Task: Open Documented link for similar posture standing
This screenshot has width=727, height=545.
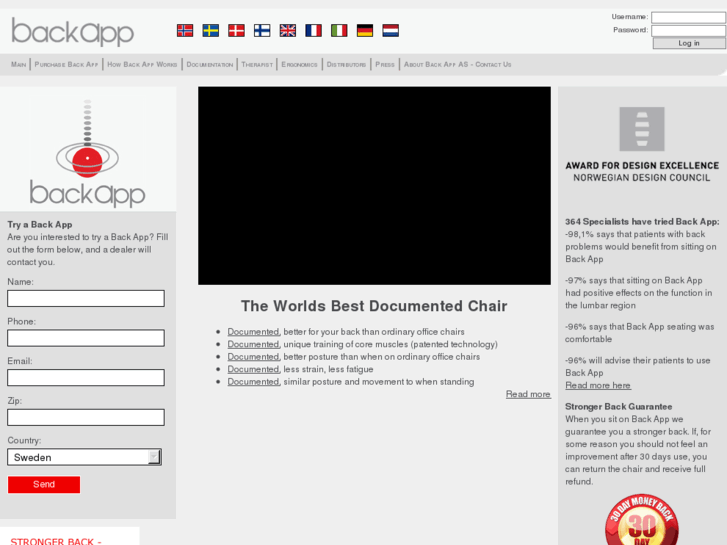Action: coord(254,382)
